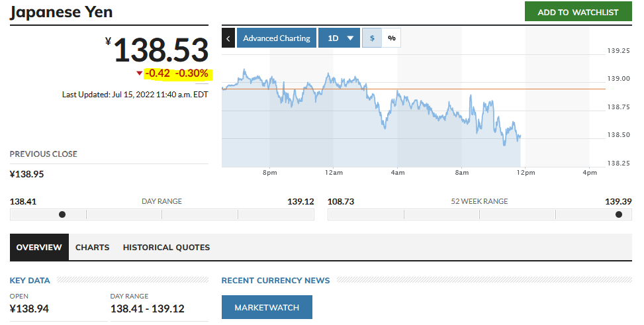Click the 139.00 price axis label

pyautogui.click(x=619, y=79)
